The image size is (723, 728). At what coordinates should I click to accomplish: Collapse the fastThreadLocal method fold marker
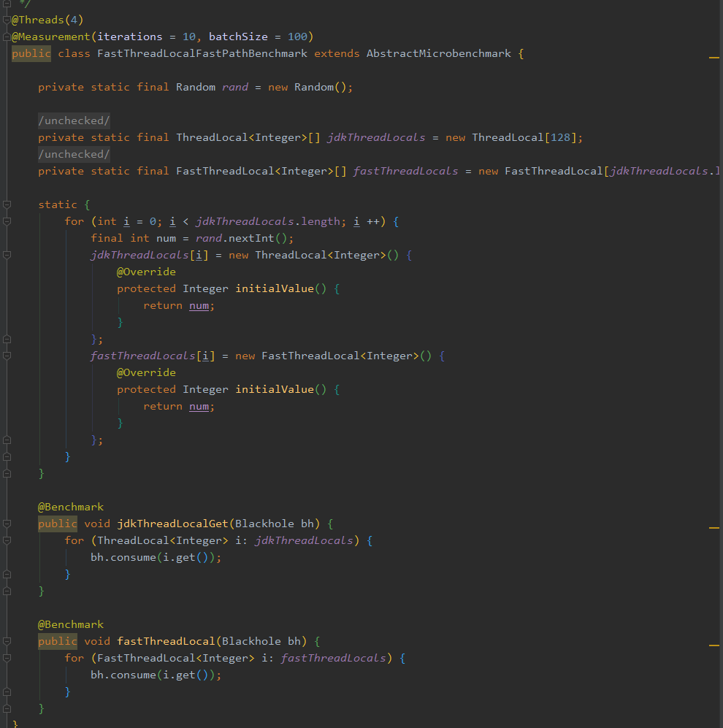tap(7, 641)
